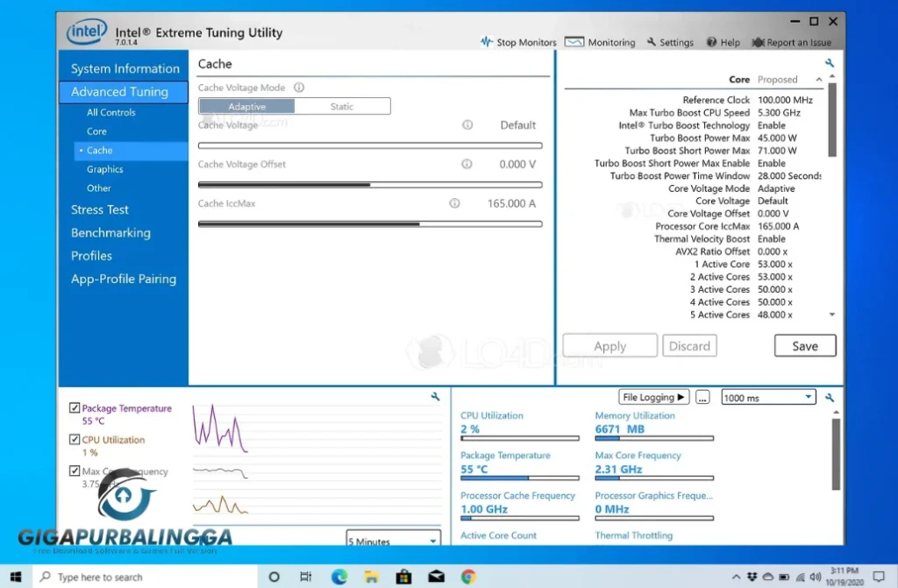Click the Stop Monitors icon
Image resolution: width=898 pixels, height=588 pixels.
pyautogui.click(x=485, y=41)
